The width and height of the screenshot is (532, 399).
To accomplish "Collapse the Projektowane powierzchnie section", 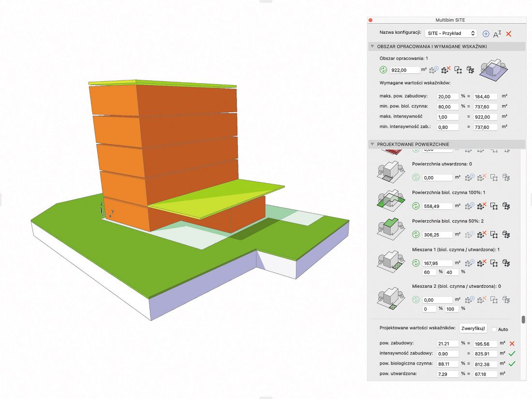I will click(372, 144).
